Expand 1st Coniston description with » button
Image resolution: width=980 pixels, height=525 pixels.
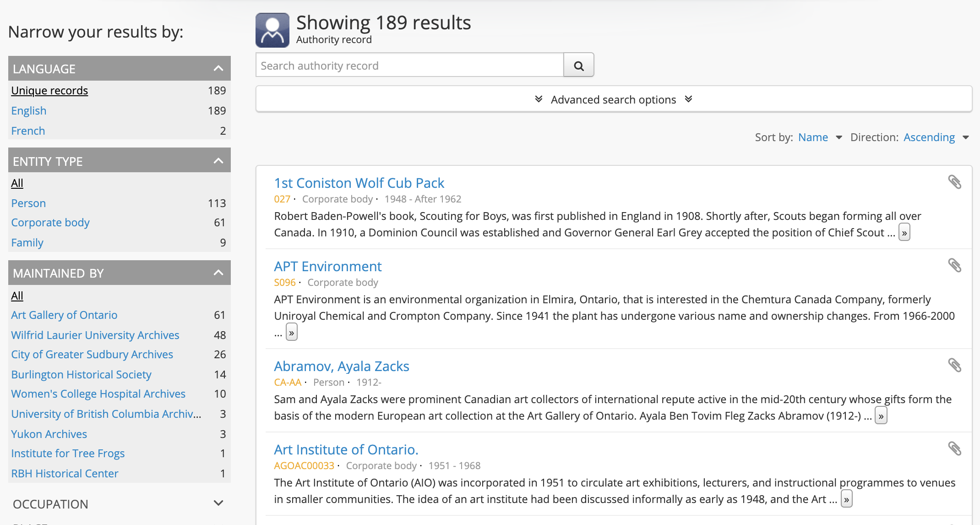pos(904,233)
